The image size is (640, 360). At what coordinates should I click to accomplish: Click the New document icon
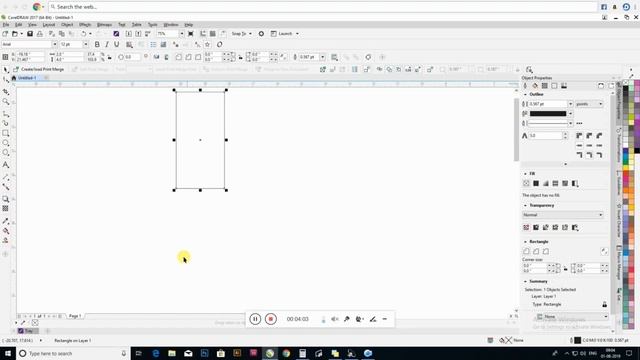tap(5, 33)
